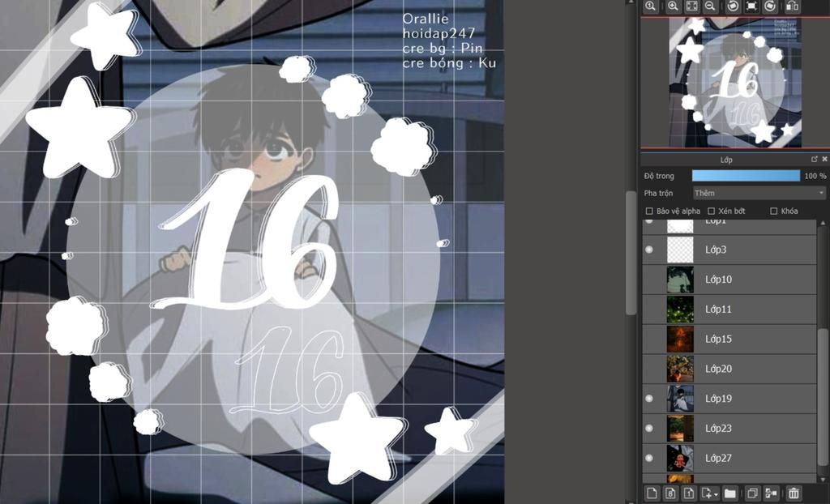The image size is (830, 504).
Task: Add a new color layer
Action: pyautogui.click(x=652, y=493)
